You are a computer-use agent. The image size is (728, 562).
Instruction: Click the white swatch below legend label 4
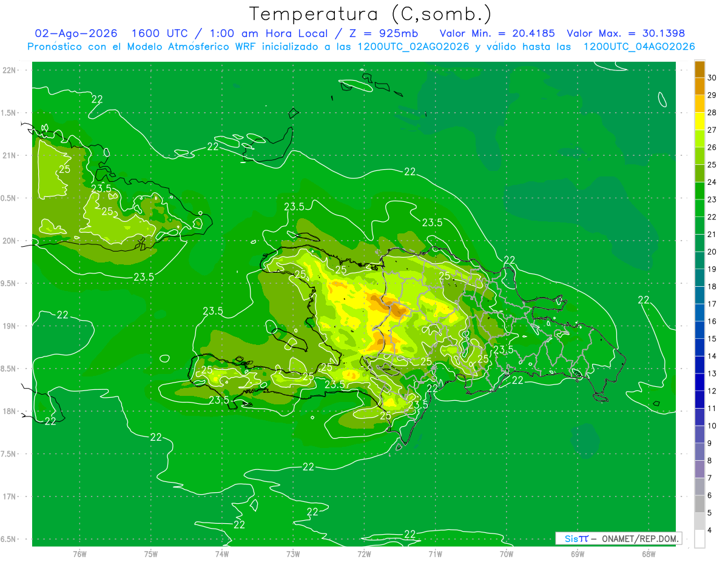pos(699,539)
